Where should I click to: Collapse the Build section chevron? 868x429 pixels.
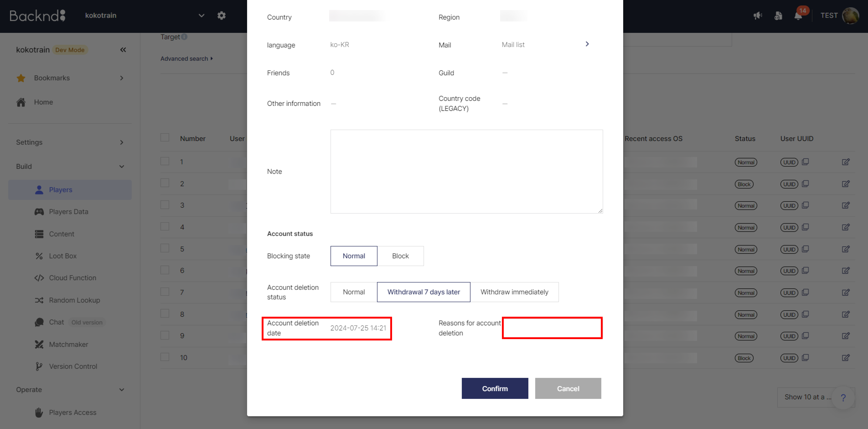point(122,167)
